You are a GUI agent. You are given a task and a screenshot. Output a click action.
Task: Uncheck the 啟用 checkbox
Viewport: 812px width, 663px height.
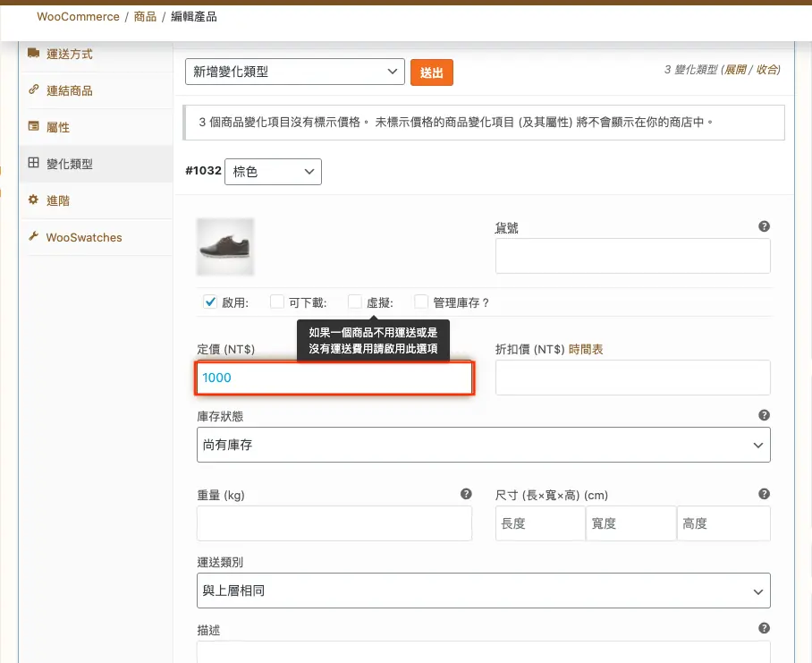coord(210,302)
